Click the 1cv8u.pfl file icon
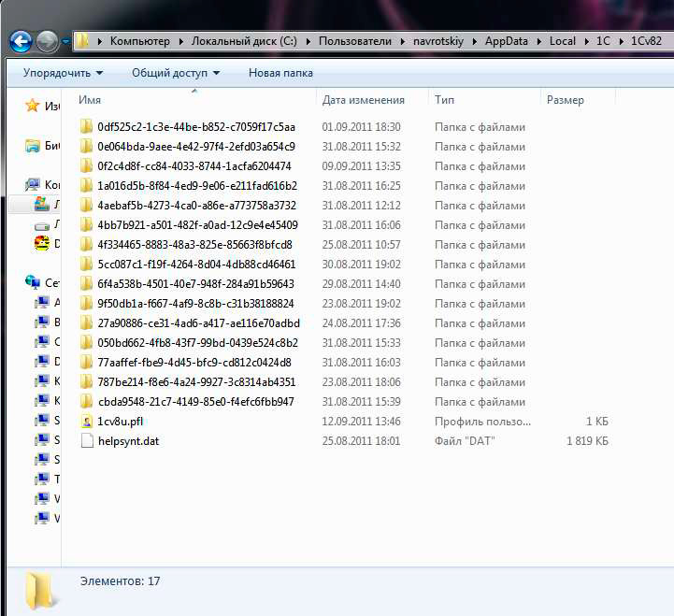Image resolution: width=674 pixels, height=616 pixels. pyautogui.click(x=86, y=422)
